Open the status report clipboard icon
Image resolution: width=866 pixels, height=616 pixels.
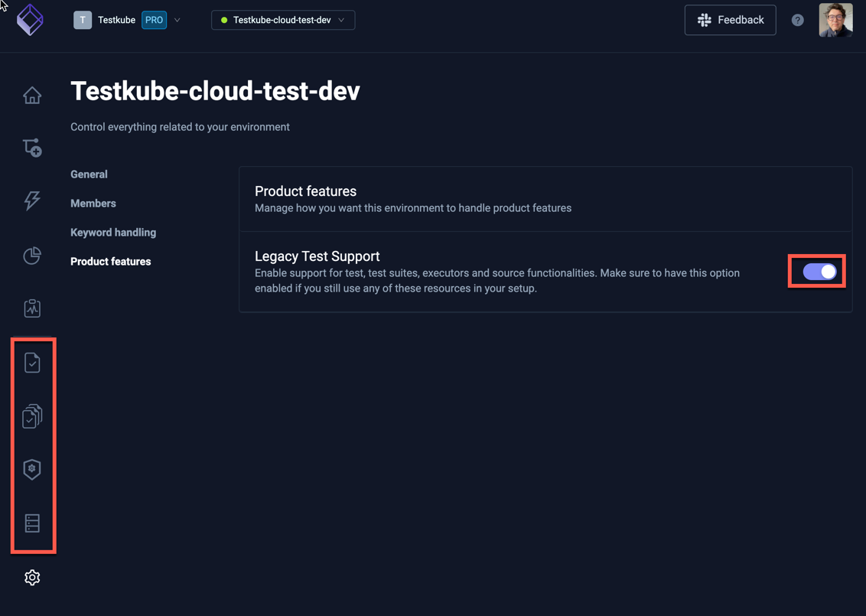32,308
